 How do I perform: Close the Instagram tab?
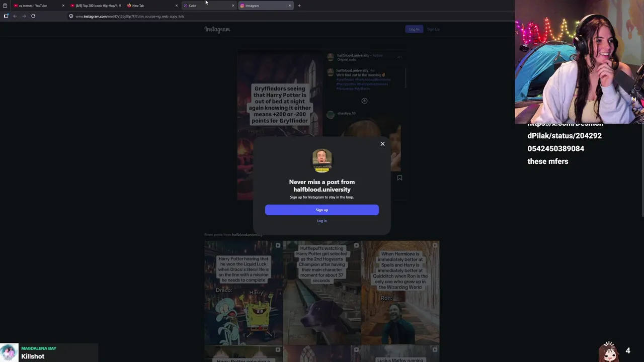(290, 6)
